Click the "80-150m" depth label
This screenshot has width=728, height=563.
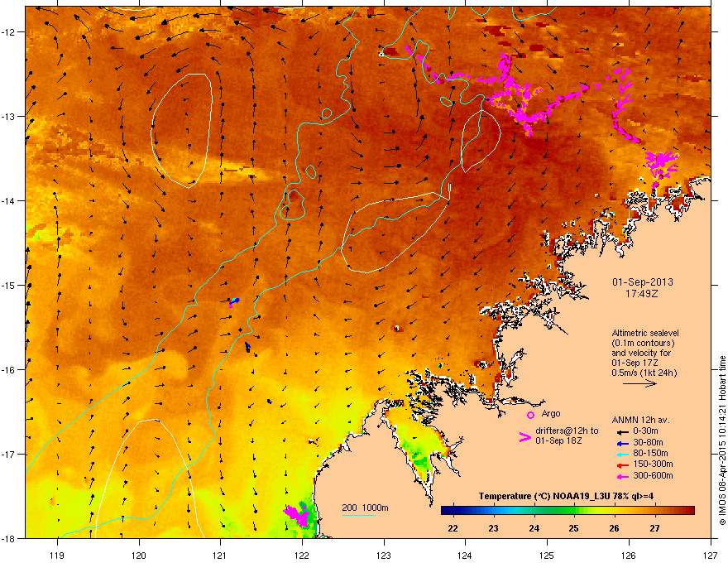(650, 453)
